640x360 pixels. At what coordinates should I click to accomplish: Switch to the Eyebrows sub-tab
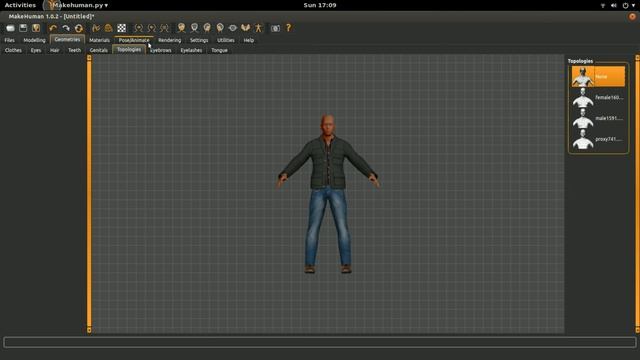click(x=161, y=50)
